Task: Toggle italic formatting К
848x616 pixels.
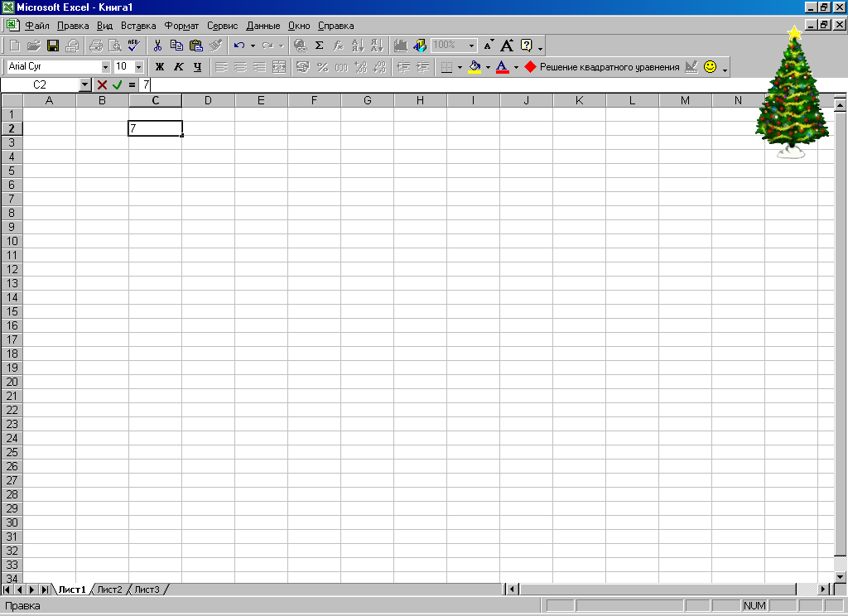Action: click(x=179, y=67)
